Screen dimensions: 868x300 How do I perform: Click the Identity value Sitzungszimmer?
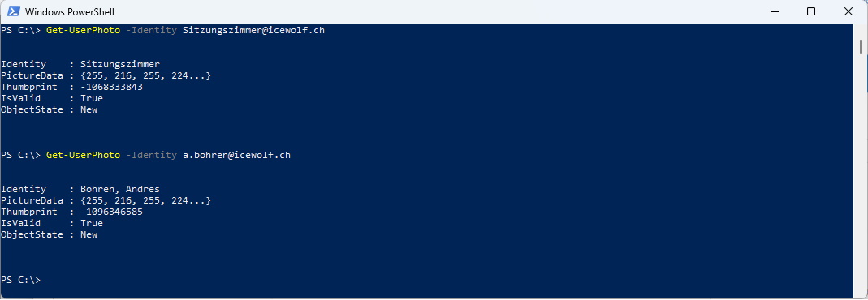click(120, 64)
